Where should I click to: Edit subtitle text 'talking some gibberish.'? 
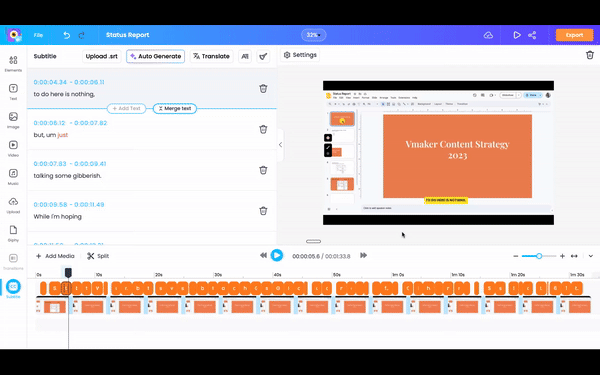(x=67, y=176)
